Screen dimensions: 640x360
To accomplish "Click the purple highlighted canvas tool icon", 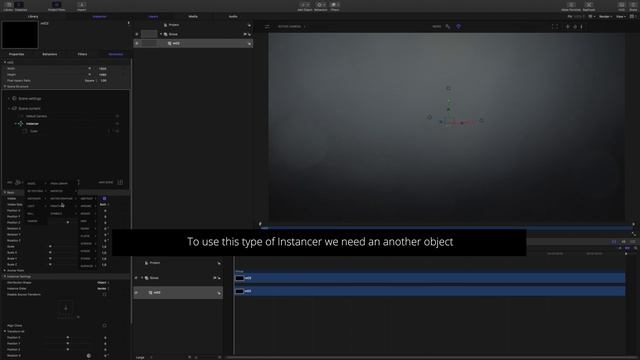I will tap(458, 27).
